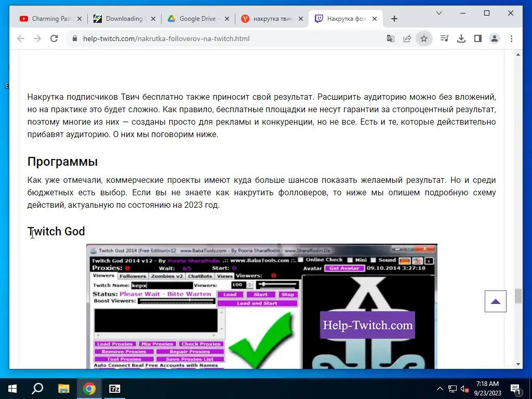Open the Chrome profile avatar

[x=495, y=38]
